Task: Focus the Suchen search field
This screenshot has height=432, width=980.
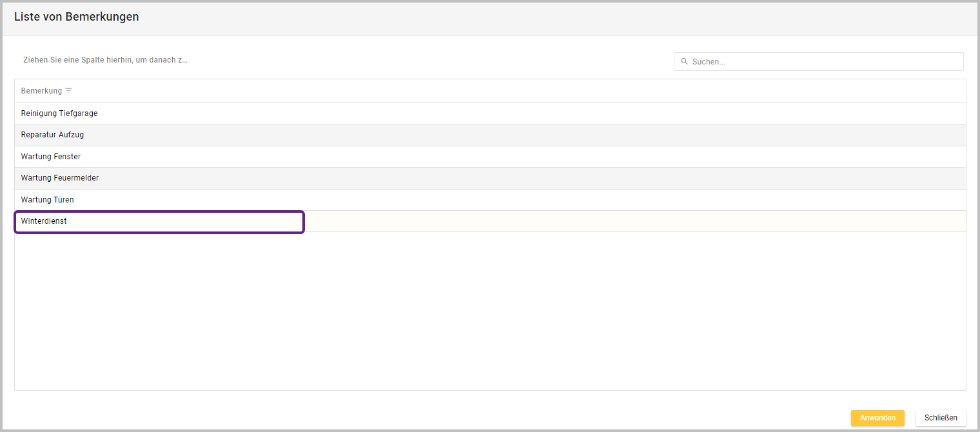Action: (x=825, y=62)
